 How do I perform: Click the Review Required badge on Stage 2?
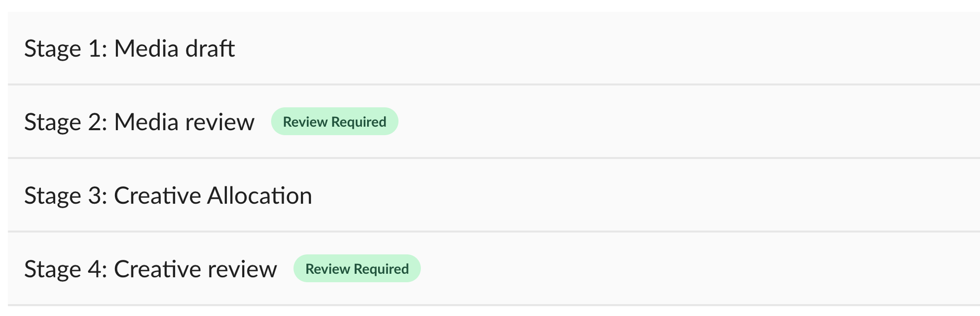[334, 122]
